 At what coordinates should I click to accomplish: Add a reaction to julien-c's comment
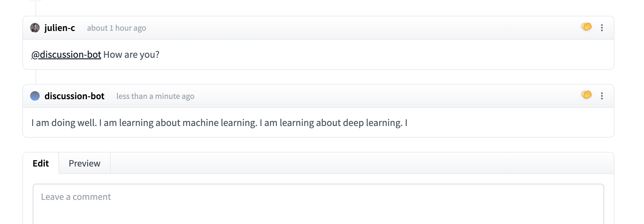(x=586, y=27)
